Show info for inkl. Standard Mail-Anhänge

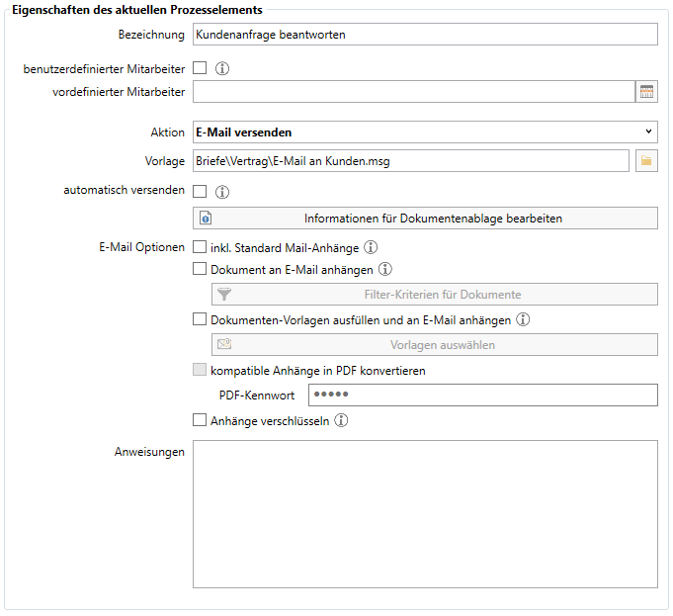(x=371, y=247)
